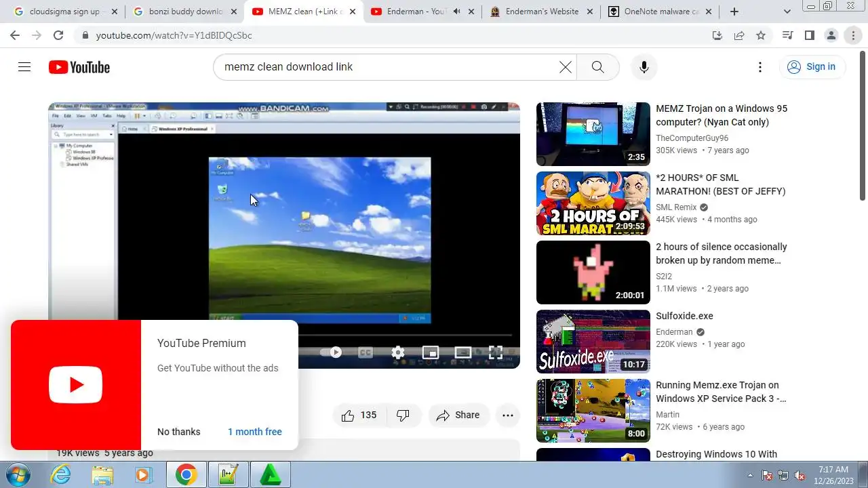Viewport: 868px width, 488px height.
Task: Show hidden system tray icons arrow
Action: 750,474
